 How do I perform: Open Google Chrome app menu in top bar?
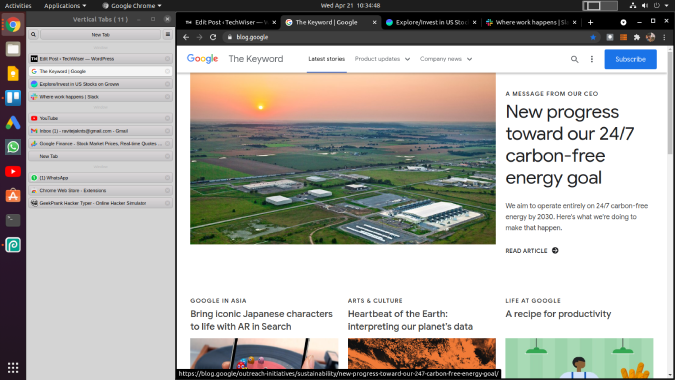pos(132,6)
